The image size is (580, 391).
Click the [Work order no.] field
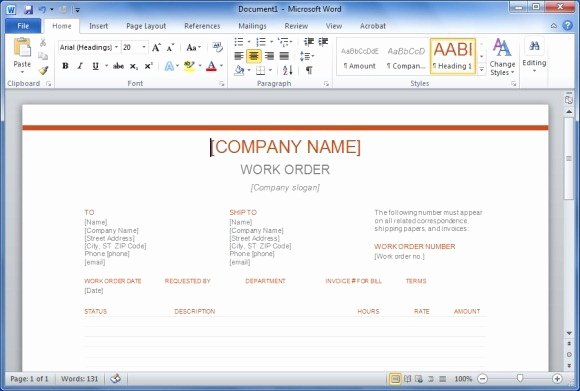click(x=399, y=256)
